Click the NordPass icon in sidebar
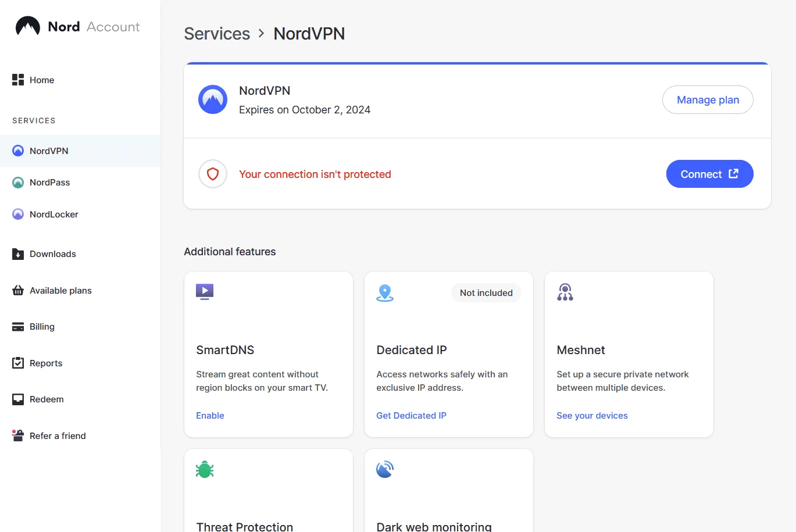 click(18, 182)
